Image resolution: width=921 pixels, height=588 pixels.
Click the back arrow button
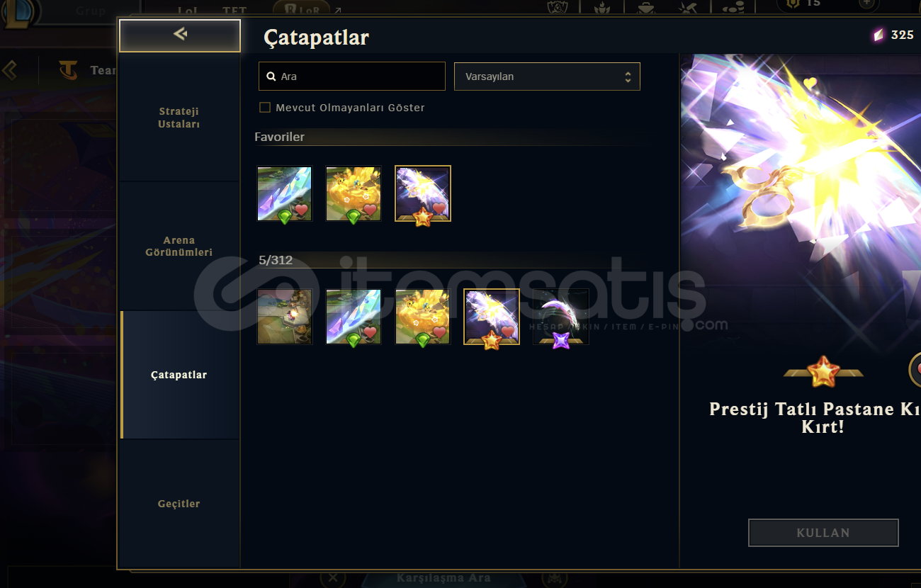coord(180,35)
